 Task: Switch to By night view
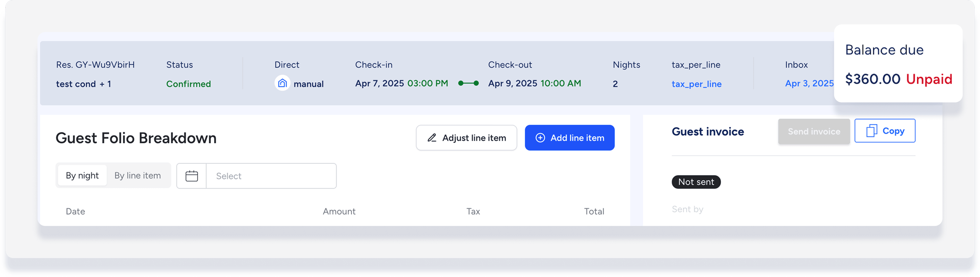coord(82,176)
